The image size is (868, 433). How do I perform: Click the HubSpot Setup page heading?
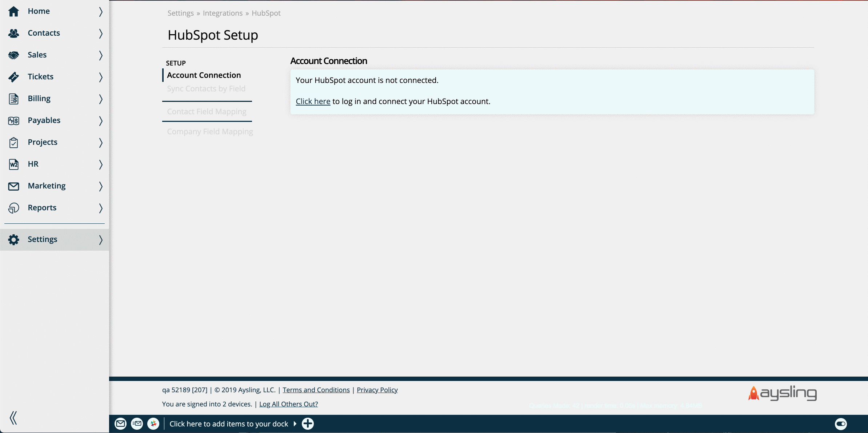pos(213,35)
